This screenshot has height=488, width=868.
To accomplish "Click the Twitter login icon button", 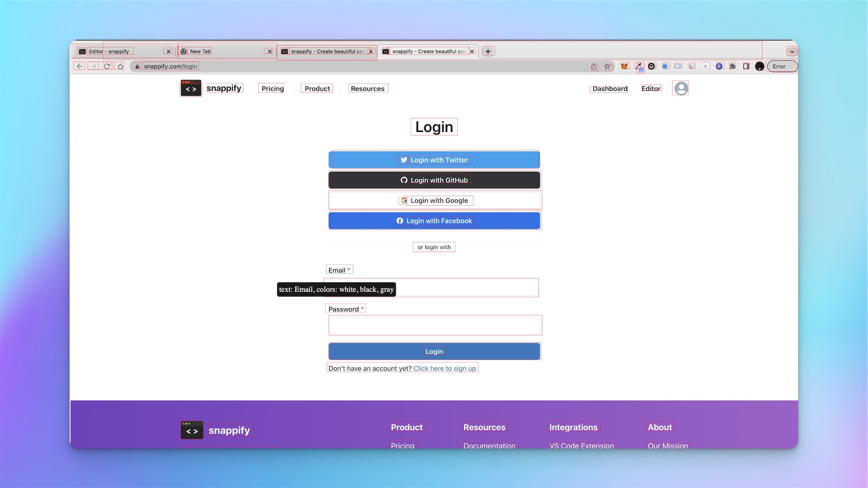I will tap(403, 159).
